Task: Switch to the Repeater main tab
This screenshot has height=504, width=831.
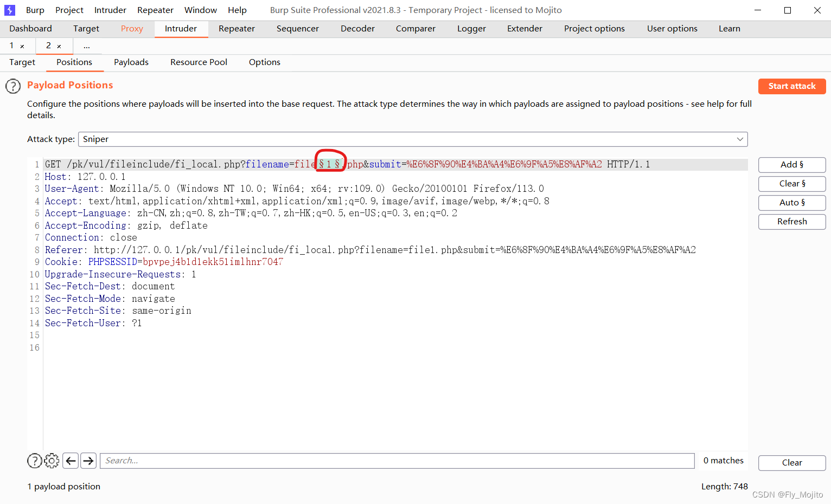Action: [x=236, y=29]
